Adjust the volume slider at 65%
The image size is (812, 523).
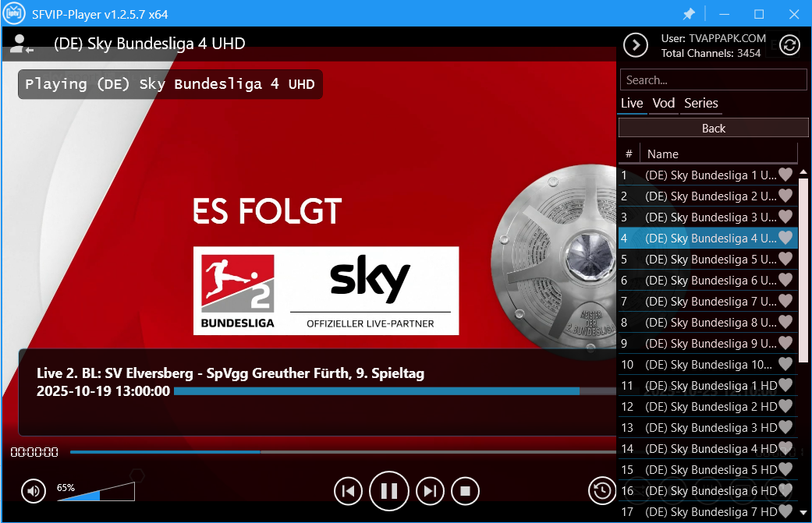click(96, 492)
